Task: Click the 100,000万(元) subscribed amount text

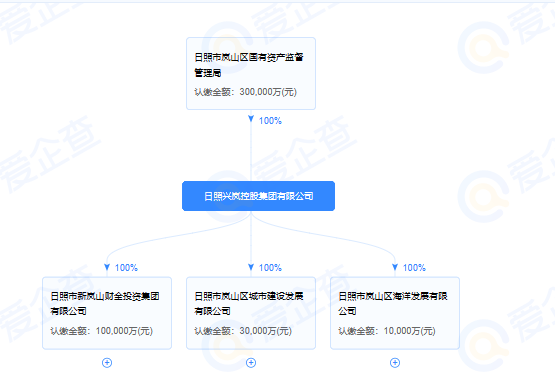Action: pyautogui.click(x=124, y=331)
